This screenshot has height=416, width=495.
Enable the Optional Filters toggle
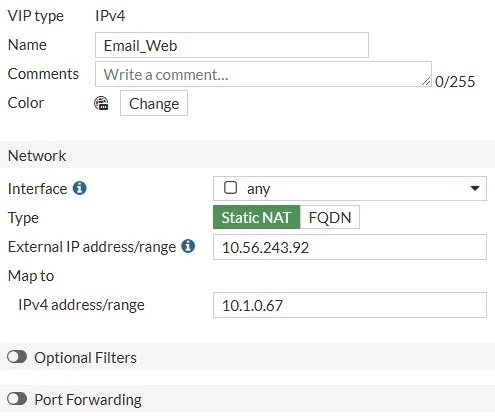pyautogui.click(x=17, y=357)
